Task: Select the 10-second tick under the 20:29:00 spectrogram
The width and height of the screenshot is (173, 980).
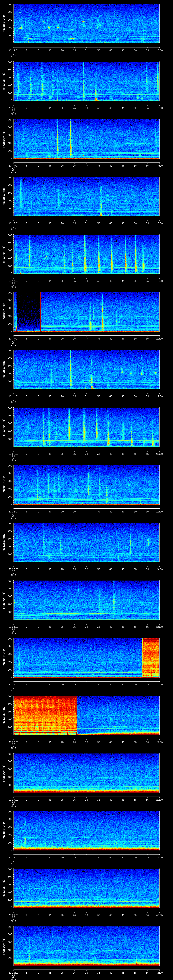Action: (x=38, y=913)
